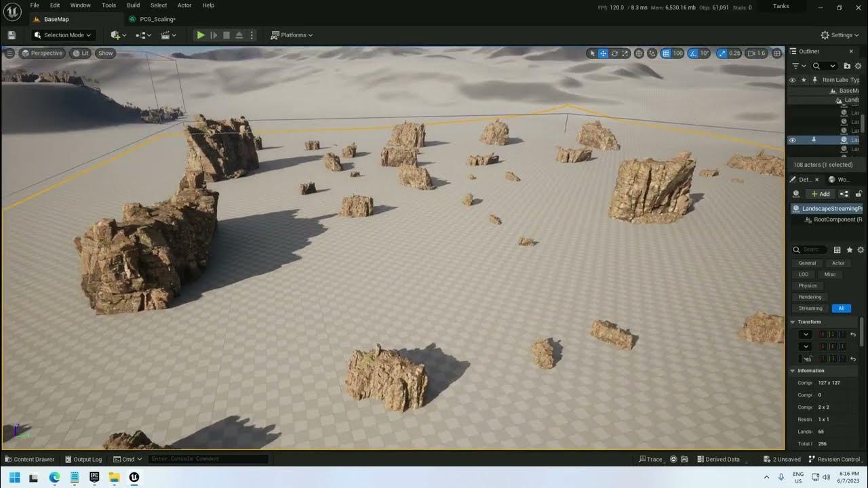Image resolution: width=868 pixels, height=488 pixels.
Task: Click the Eject from player button
Action: tap(239, 35)
